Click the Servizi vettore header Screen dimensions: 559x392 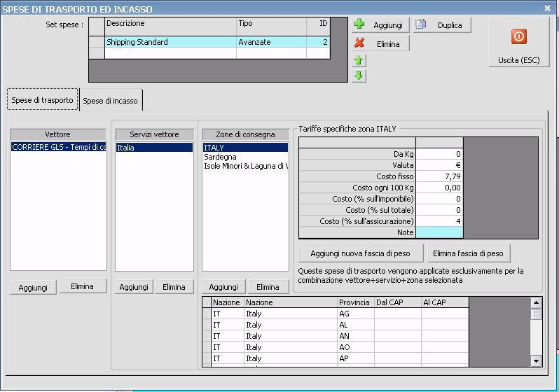[x=154, y=134]
